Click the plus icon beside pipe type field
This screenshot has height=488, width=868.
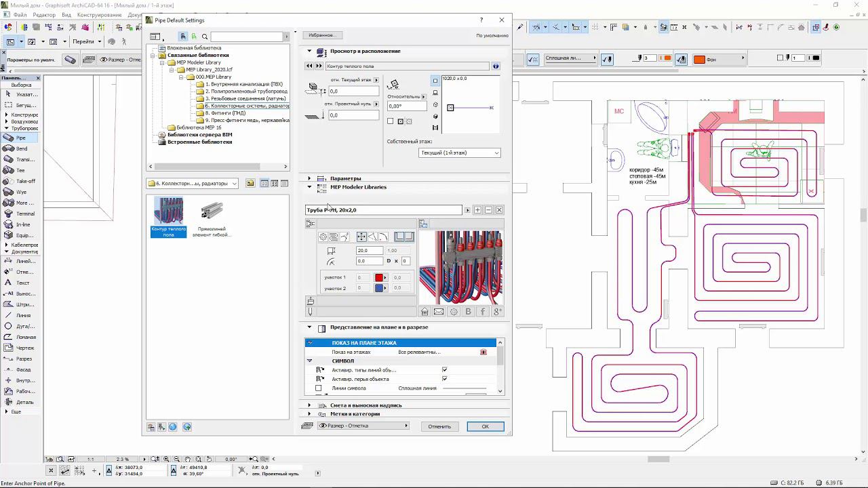[x=477, y=210]
